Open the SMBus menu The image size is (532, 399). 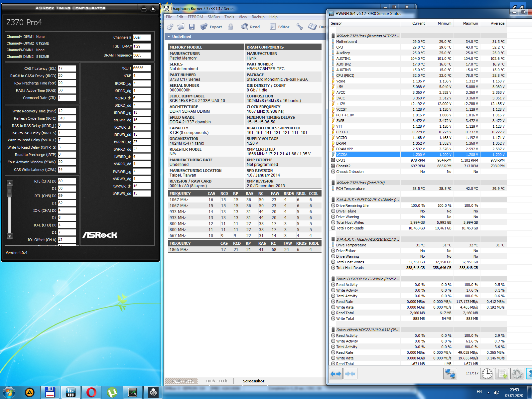pos(214,17)
